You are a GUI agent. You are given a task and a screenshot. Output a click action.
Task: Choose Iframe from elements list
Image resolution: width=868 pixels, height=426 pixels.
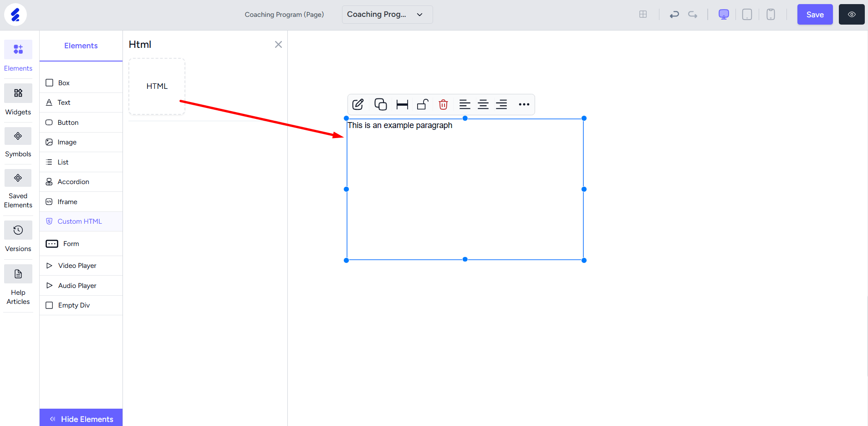click(81, 202)
